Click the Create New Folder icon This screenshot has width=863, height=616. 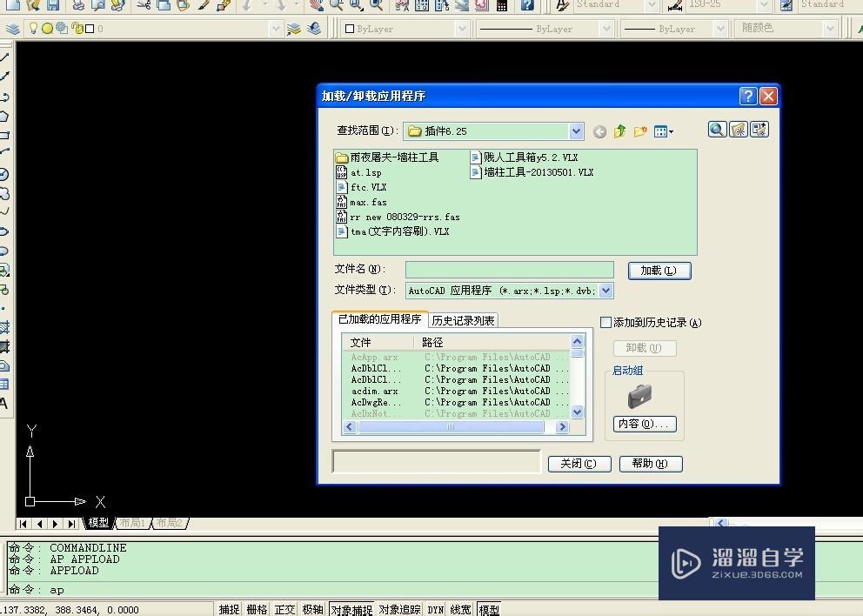[640, 131]
